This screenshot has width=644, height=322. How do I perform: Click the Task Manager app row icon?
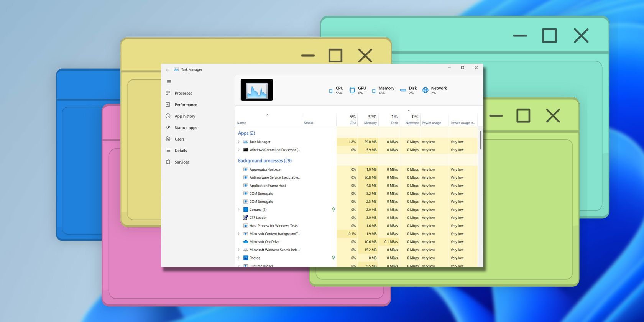click(x=246, y=142)
